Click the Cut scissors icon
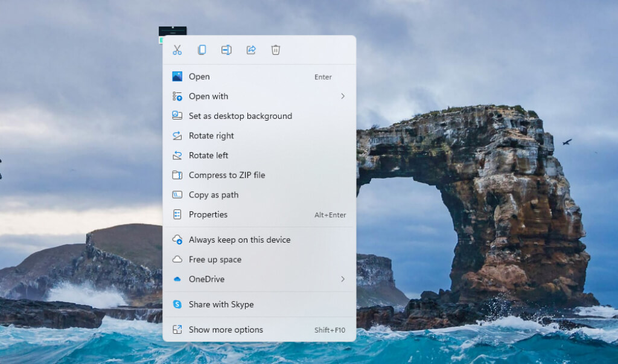This screenshot has height=364, width=618. [177, 50]
